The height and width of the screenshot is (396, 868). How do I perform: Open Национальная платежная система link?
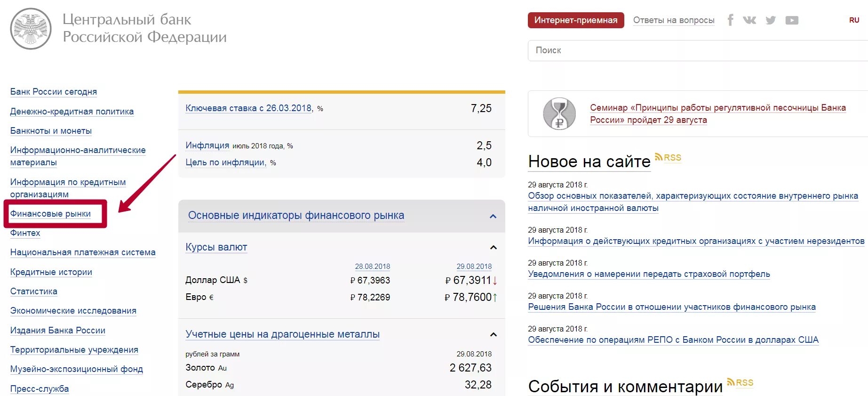pyautogui.click(x=83, y=252)
